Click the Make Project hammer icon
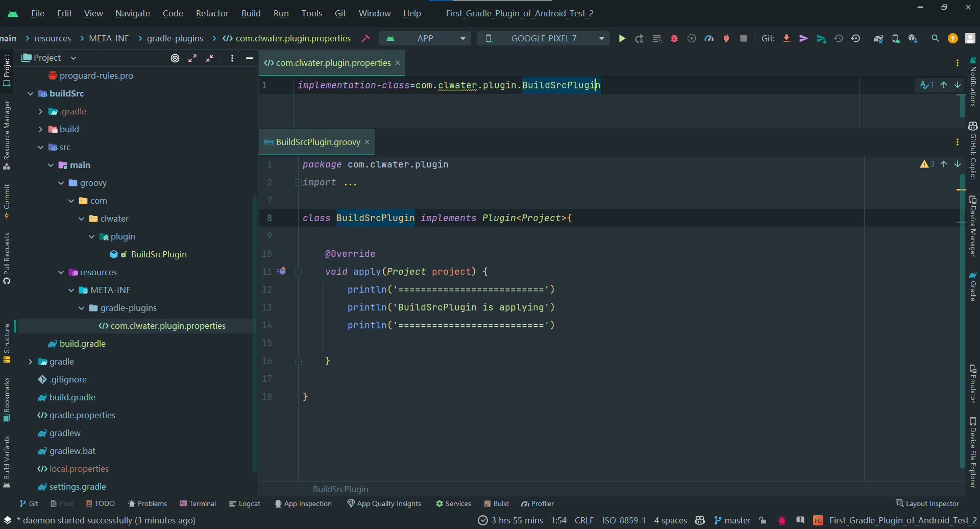 (365, 38)
